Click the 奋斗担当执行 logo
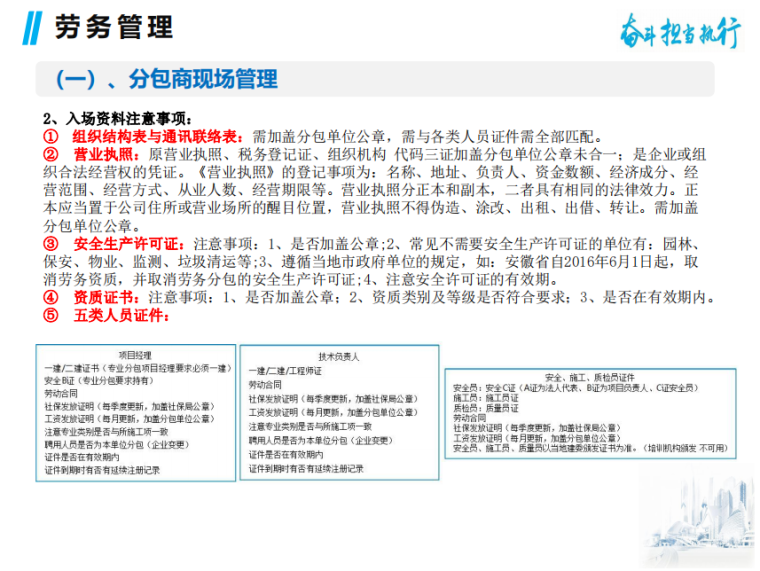Viewport: 760px width, 571px height. [680, 31]
